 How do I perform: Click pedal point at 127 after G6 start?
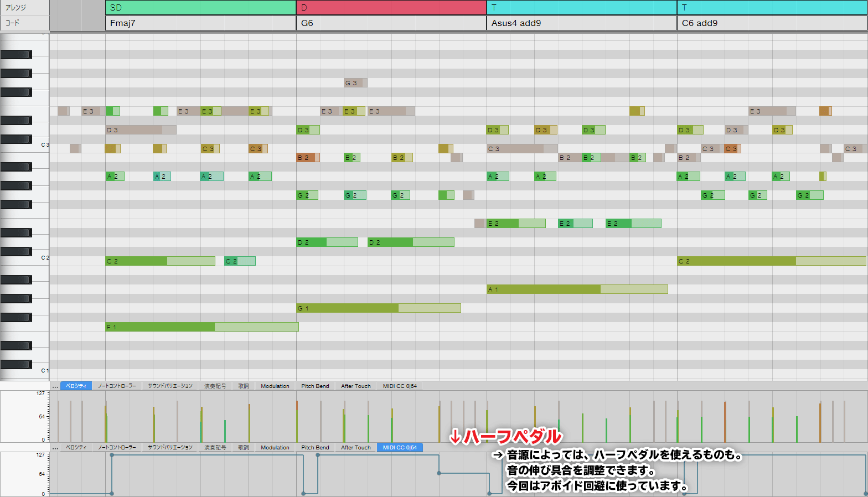[x=318, y=455]
